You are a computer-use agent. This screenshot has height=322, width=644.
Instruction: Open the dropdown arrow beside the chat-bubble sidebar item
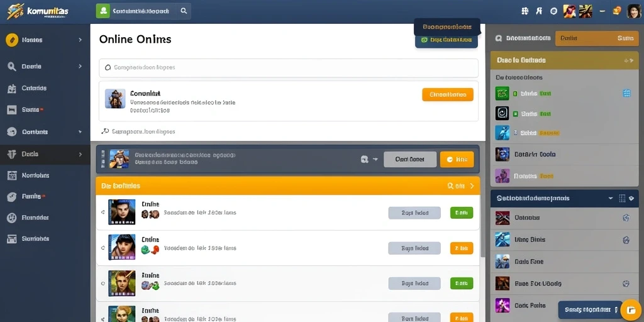(80, 132)
